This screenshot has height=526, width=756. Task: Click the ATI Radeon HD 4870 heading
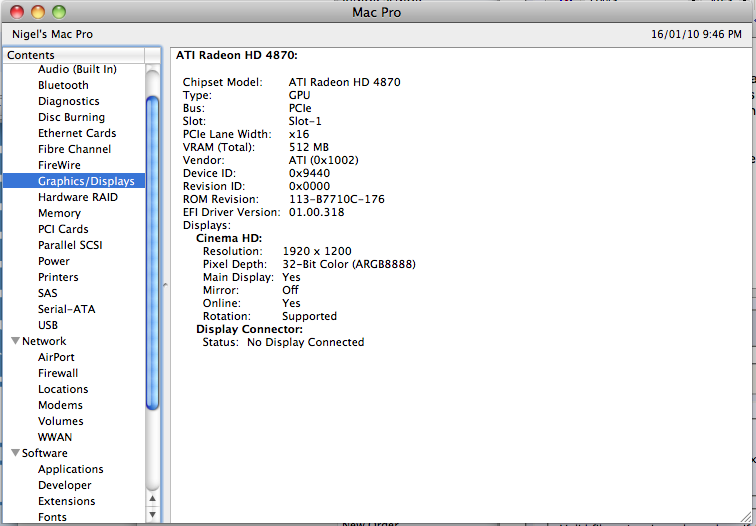236,55
